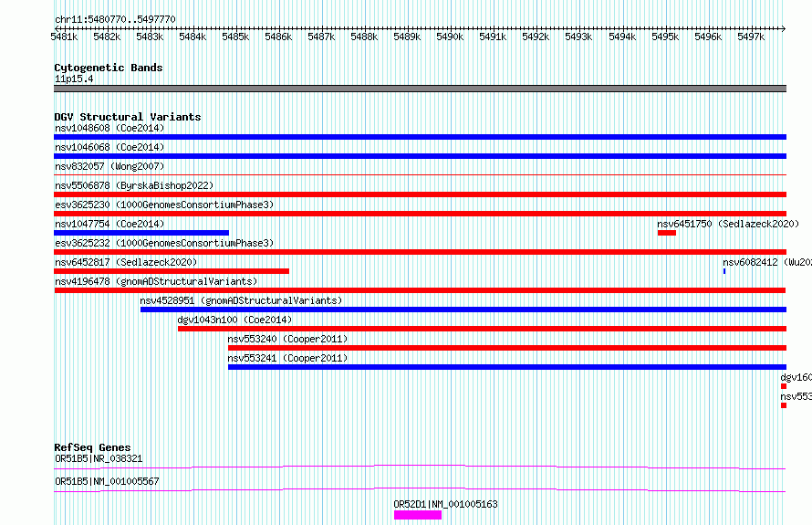Open the OR51B5|NM_001005567 gene label

[107, 481]
